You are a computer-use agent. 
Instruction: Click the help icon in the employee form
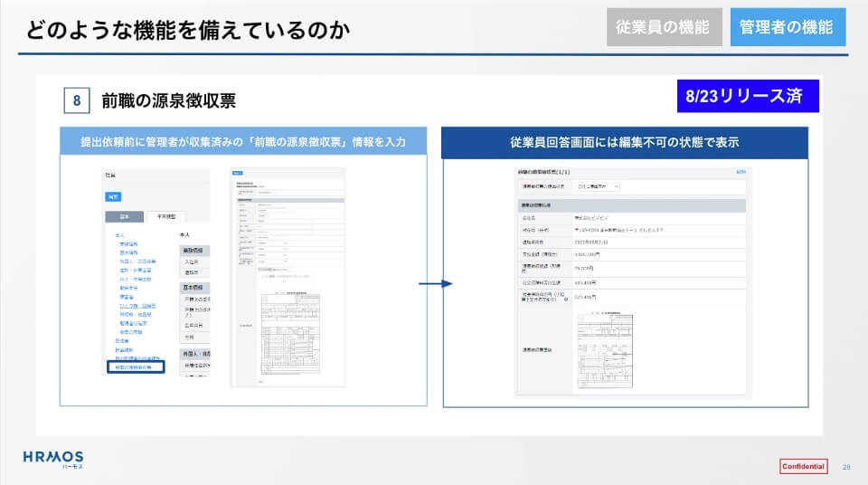pos(565,298)
